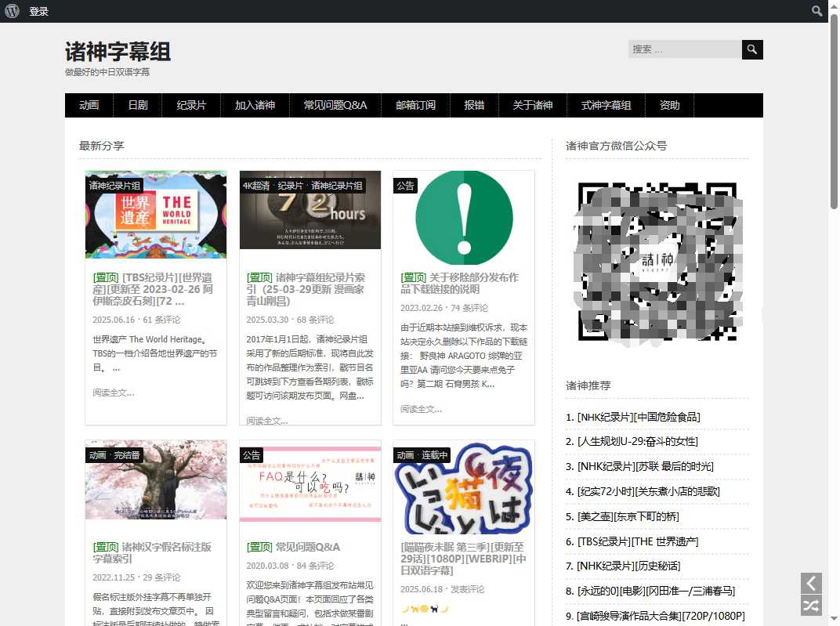
Task: Open the 邮箱订阅 page
Action: [415, 105]
